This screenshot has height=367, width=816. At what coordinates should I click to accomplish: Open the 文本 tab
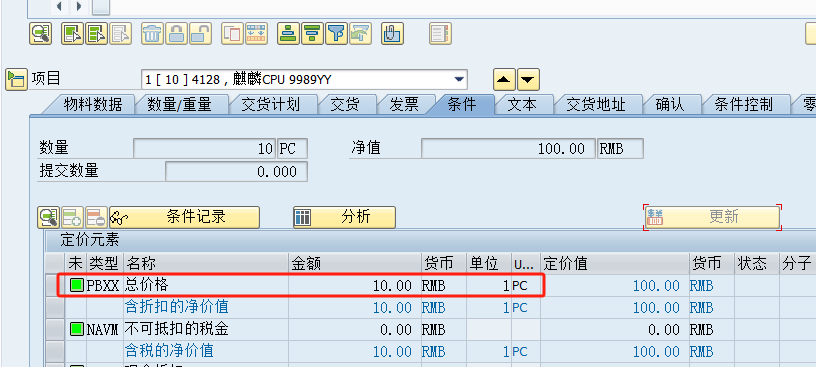pos(522,105)
